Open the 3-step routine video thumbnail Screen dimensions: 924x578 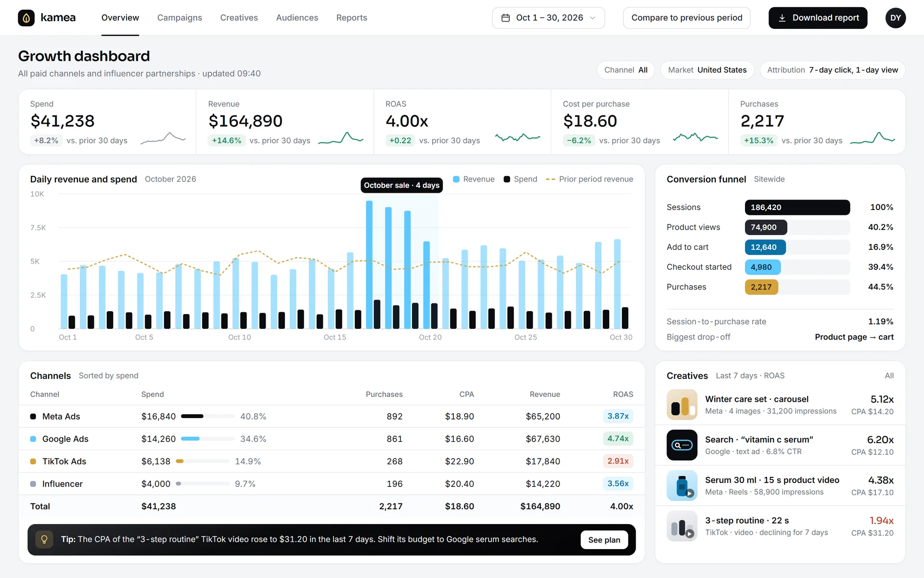click(682, 526)
